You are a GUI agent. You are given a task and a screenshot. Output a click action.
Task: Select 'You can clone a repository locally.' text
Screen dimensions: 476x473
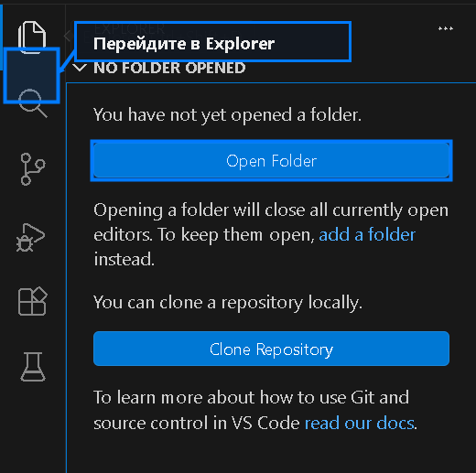pos(228,303)
